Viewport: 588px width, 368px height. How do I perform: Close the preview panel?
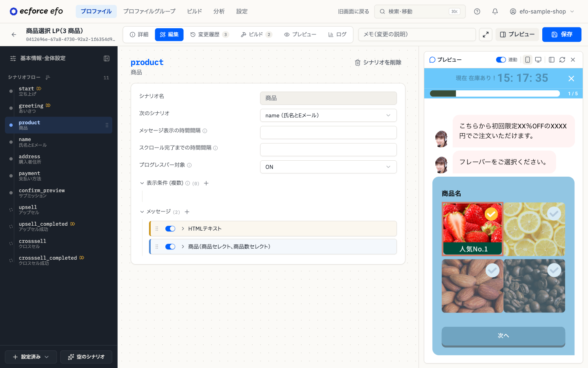(x=573, y=60)
